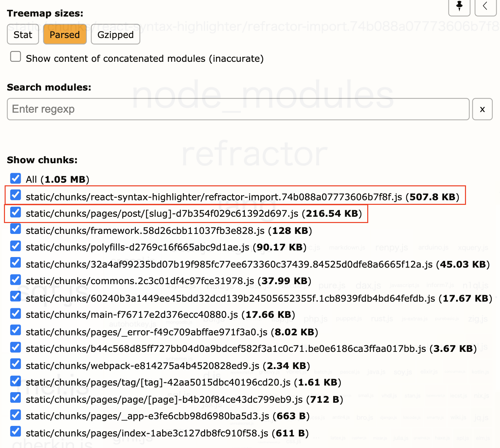Click the 45.03 KB chunk label

click(258, 265)
